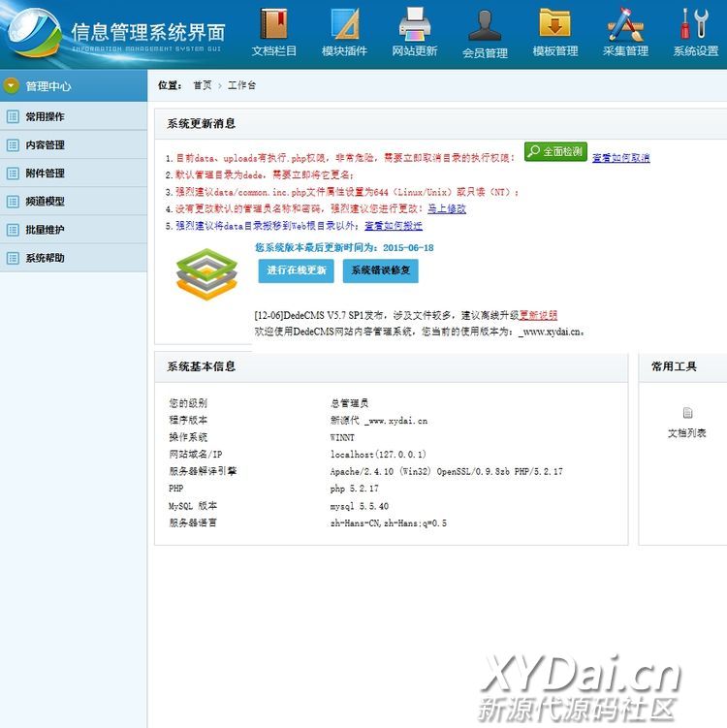Open the 频道模型 sidebar section

(x=74, y=202)
